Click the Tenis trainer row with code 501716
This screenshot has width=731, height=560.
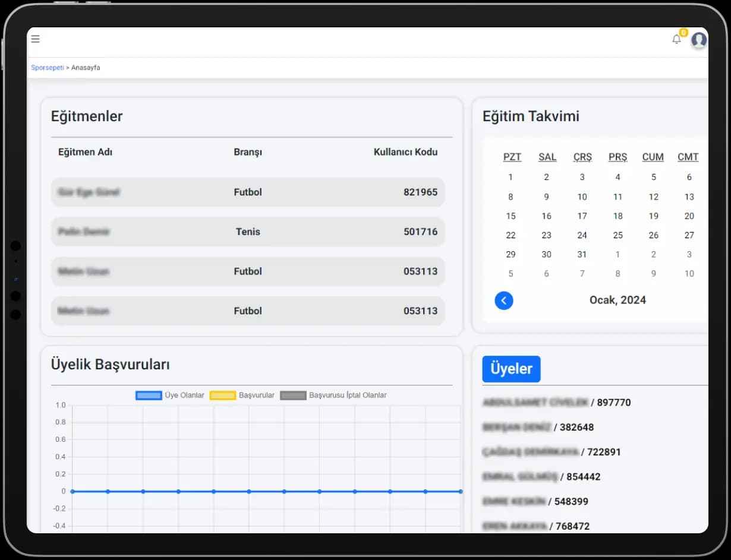coord(248,232)
